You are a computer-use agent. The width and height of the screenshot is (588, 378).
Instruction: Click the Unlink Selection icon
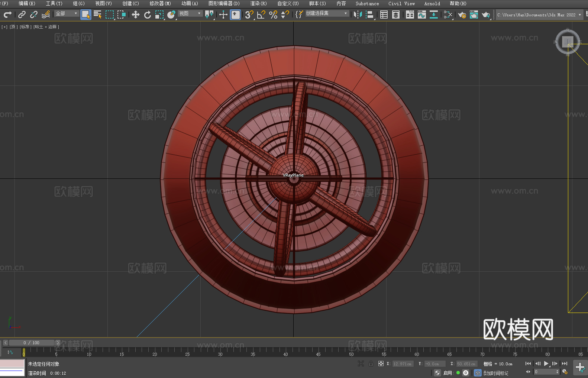tap(34, 14)
